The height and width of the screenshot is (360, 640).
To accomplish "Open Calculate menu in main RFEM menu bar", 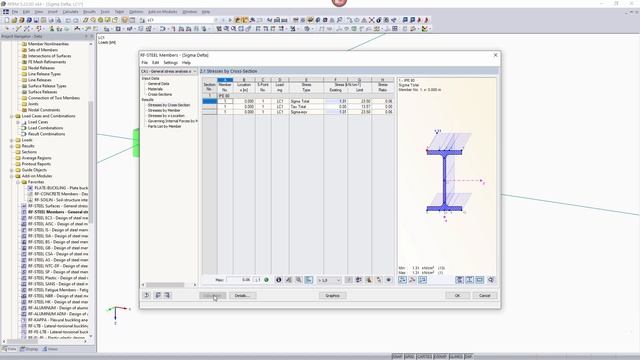I will 70,12.
